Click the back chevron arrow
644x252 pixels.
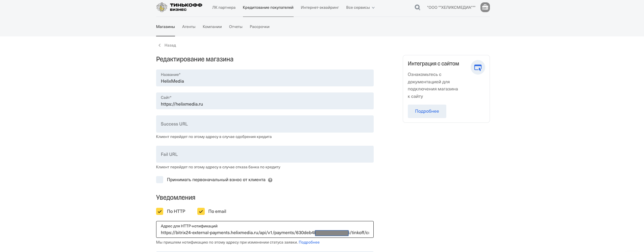[159, 45]
